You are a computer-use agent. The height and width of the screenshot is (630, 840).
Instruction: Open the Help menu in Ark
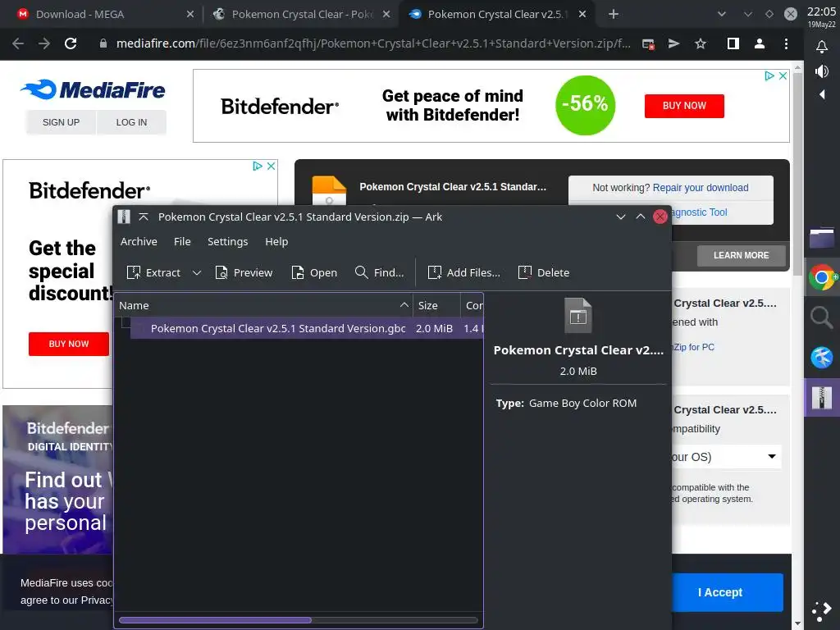click(x=276, y=242)
